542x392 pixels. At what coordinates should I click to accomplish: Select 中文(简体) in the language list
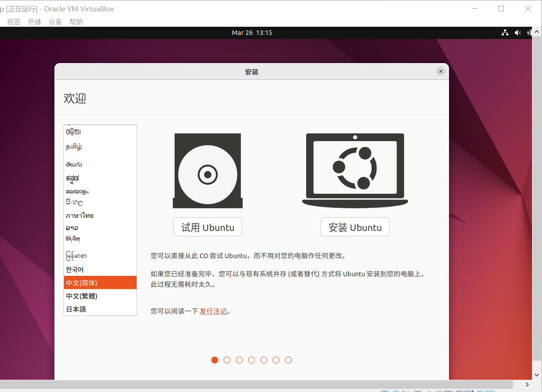click(100, 283)
